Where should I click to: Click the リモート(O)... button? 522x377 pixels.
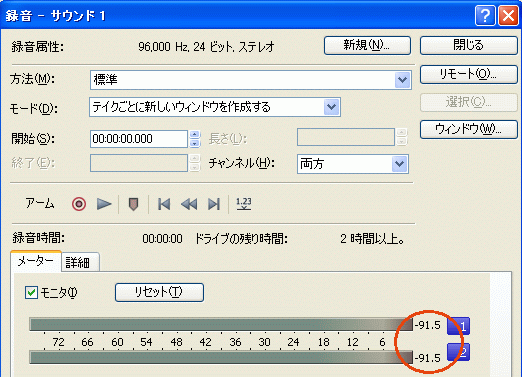(x=468, y=74)
